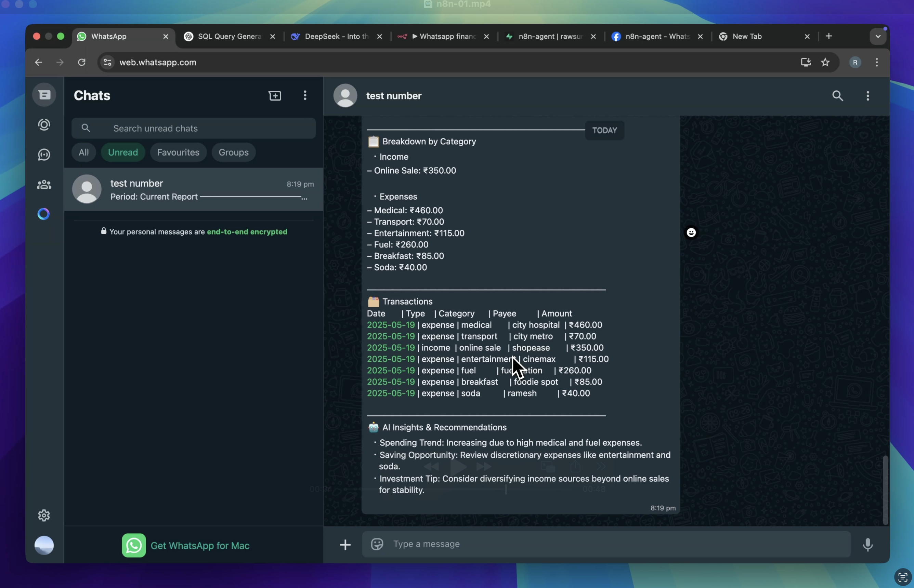Open the Chats panel menu dots
The width and height of the screenshot is (914, 588).
point(305,95)
